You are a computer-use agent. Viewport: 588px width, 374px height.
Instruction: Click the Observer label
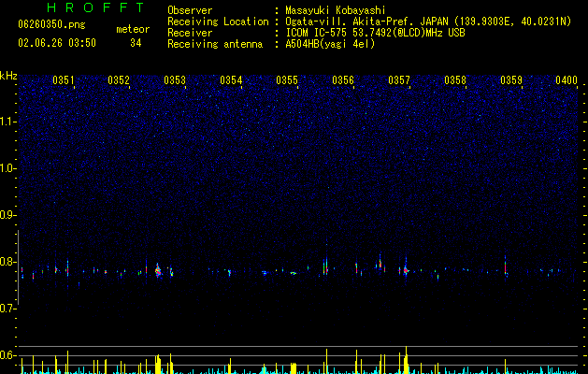[190, 10]
